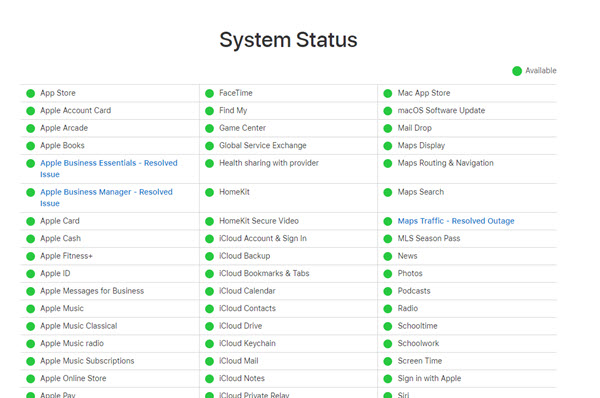600x398 pixels.
Task: Click the status dot for Apple Business Essentials
Action: coord(31,163)
